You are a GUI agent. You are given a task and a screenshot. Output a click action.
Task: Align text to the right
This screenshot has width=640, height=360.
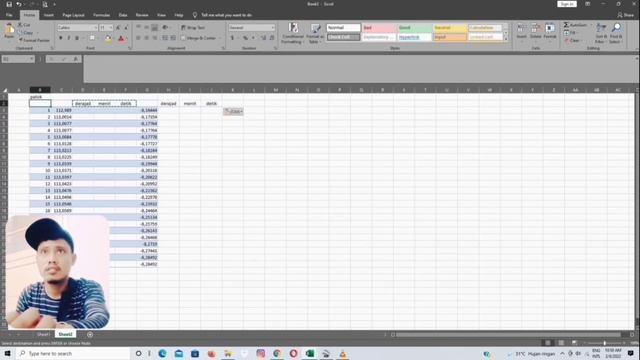click(x=155, y=38)
